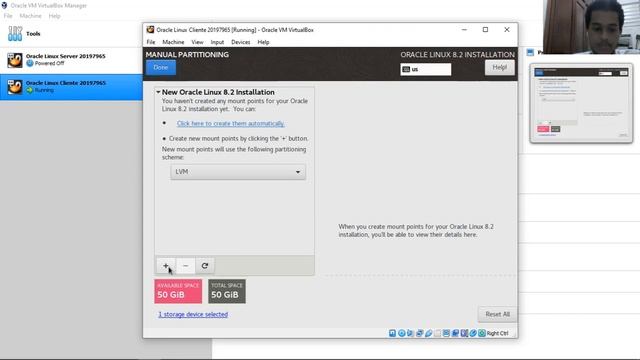
Task: Open the Machine menu in VirtualBox Manager
Action: coord(30,16)
